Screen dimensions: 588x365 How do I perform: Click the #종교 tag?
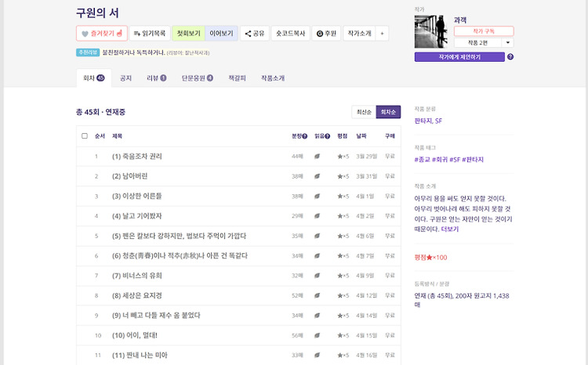click(423, 160)
